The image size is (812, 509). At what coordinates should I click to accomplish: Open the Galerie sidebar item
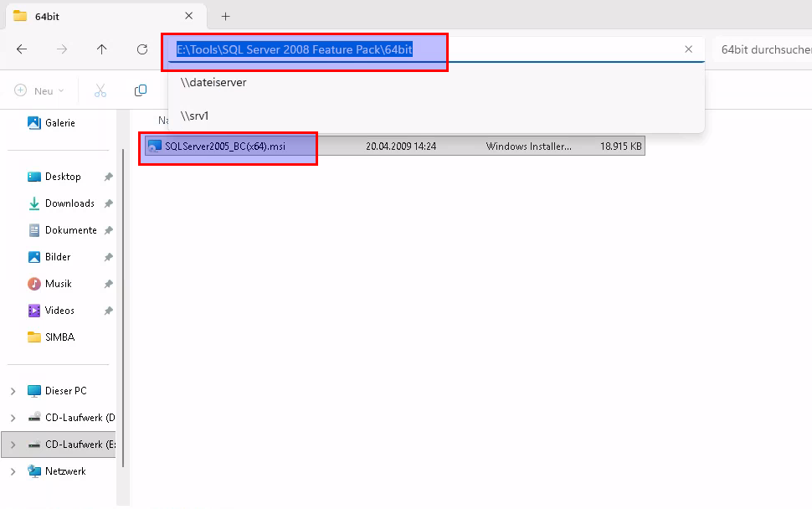pos(59,123)
